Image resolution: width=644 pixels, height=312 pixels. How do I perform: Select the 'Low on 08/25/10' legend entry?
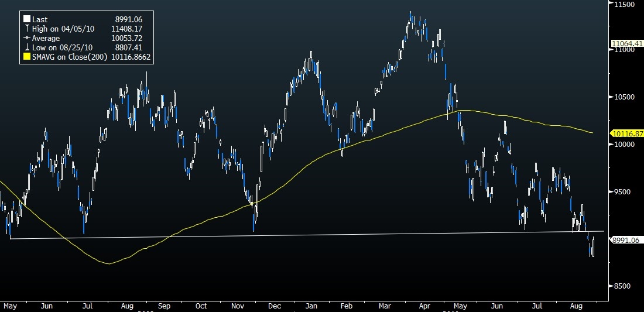point(57,47)
